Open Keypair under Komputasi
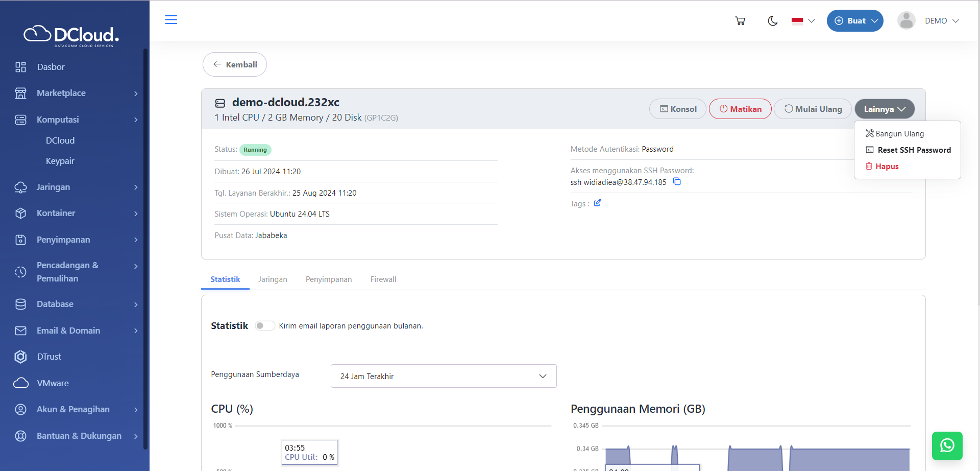The width and height of the screenshot is (980, 471). tap(60, 161)
